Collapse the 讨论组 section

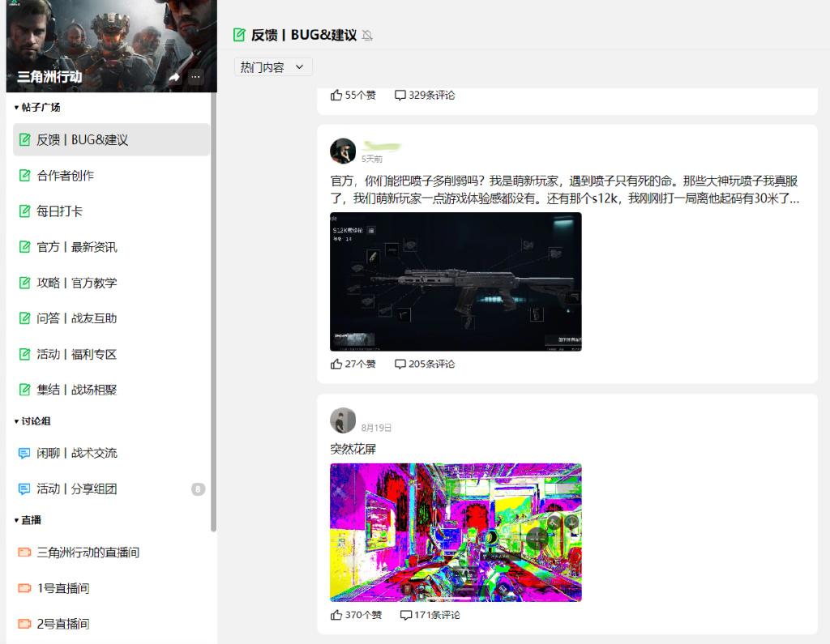(x=17, y=421)
